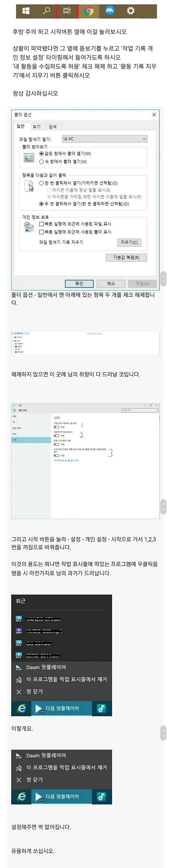
Task: Open the Windows Start button
Action: pyautogui.click(x=25, y=11)
